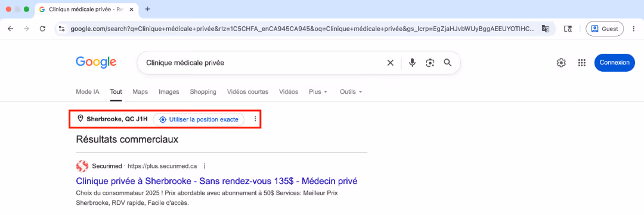Click into the Google search field
644x215 pixels.
263,63
